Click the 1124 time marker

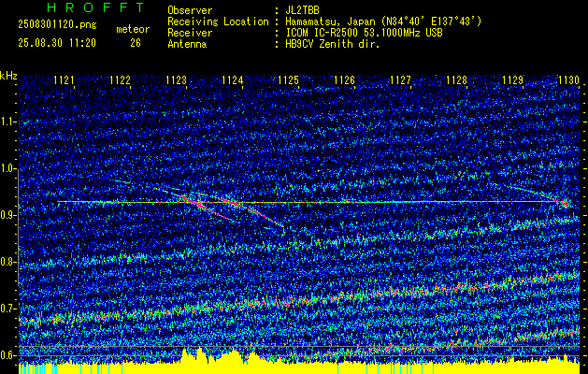[x=232, y=80]
